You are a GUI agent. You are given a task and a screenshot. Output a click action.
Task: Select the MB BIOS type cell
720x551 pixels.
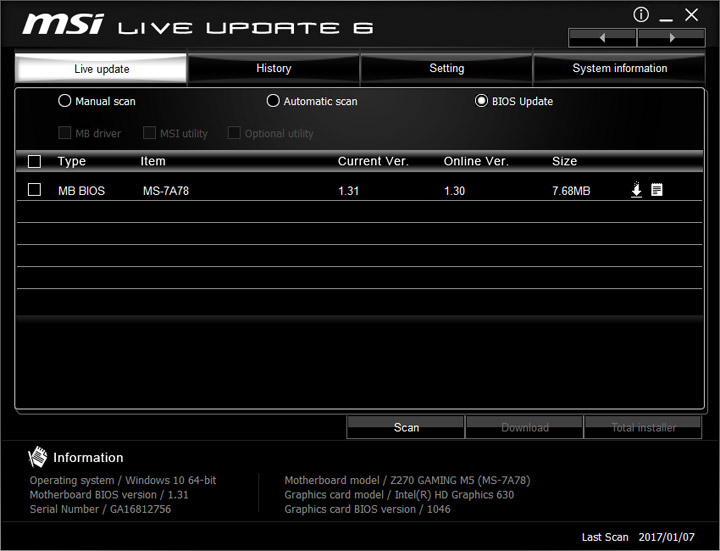coord(81,191)
